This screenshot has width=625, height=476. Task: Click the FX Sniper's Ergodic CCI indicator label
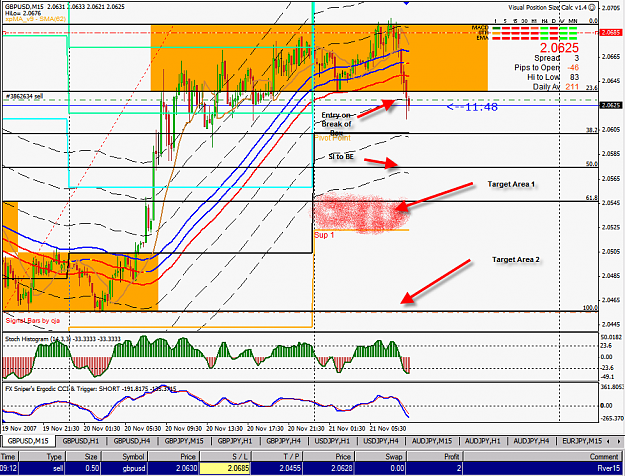click(91, 388)
